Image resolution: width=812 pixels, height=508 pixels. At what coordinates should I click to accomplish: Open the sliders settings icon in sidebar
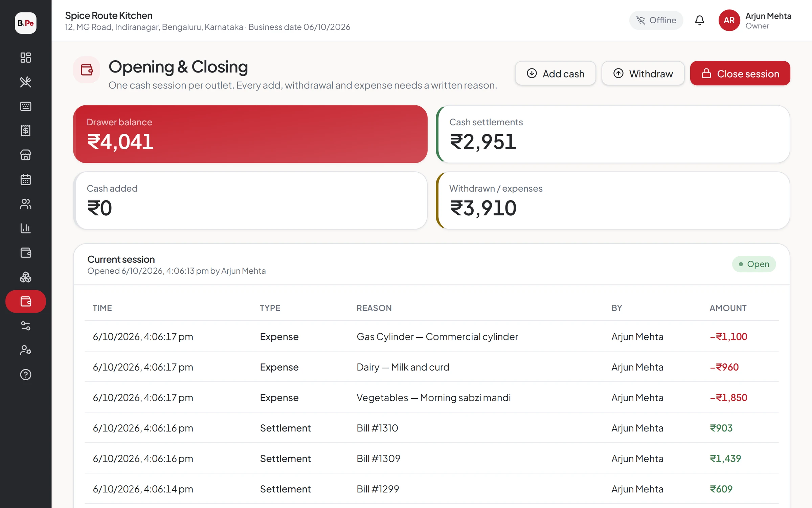[x=26, y=326]
